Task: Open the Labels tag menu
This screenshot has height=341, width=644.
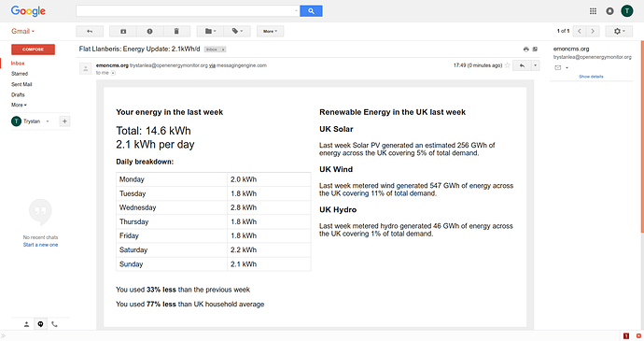Action: (x=237, y=31)
